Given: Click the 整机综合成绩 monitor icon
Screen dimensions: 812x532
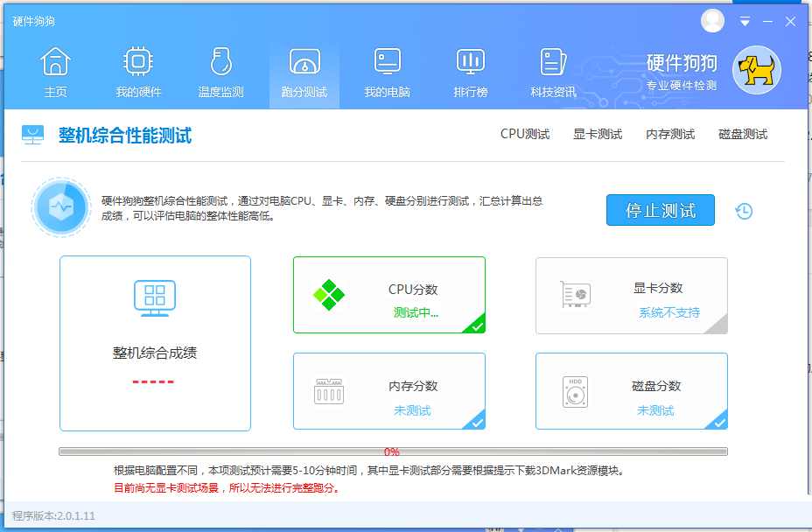Looking at the screenshot, I should (x=155, y=297).
